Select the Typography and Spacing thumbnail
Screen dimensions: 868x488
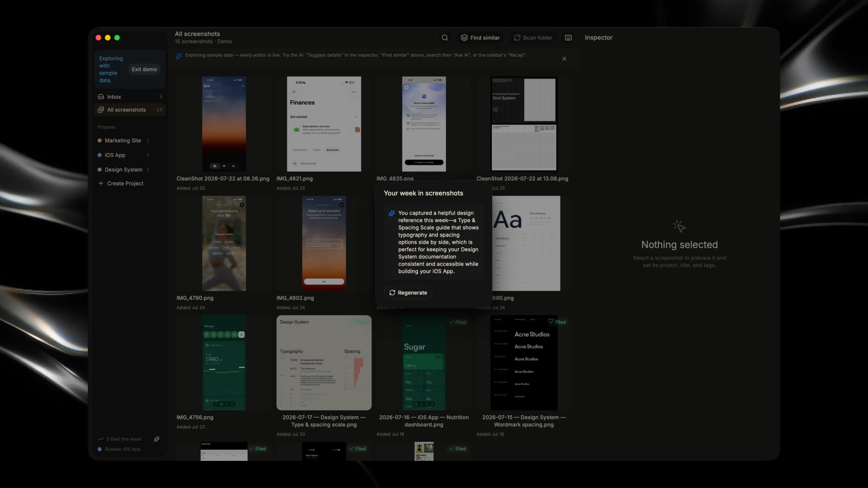click(x=324, y=363)
